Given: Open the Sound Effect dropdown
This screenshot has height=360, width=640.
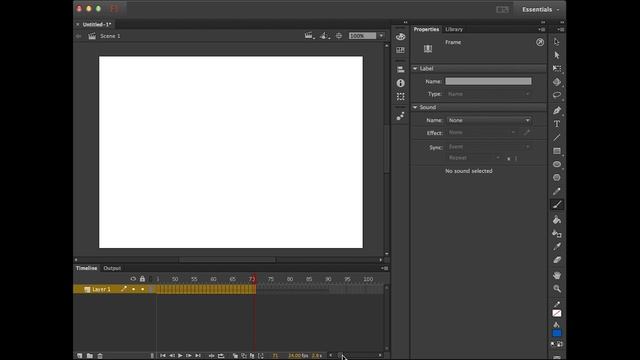Looking at the screenshot, I should pos(482,133).
